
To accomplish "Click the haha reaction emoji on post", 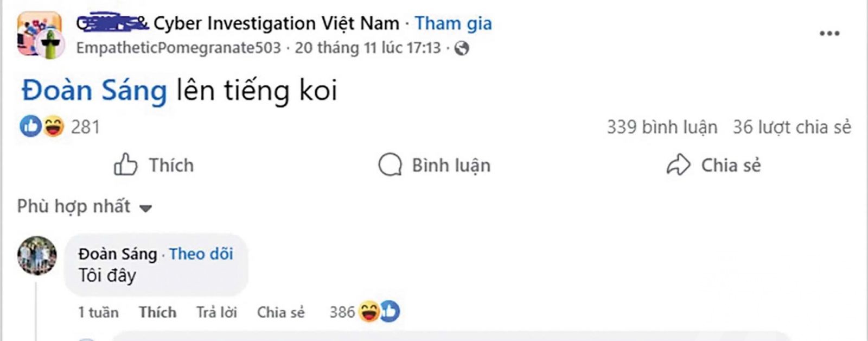I will click(x=53, y=127).
